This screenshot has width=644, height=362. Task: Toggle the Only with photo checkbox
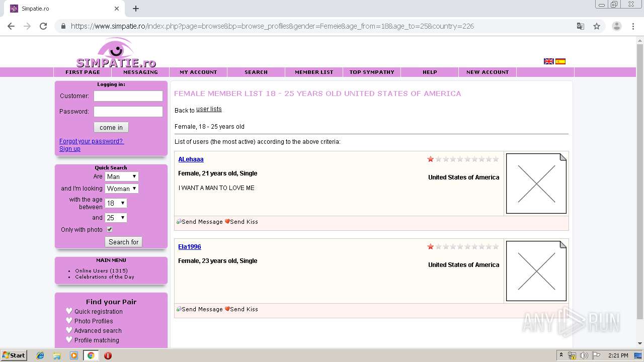tap(110, 229)
